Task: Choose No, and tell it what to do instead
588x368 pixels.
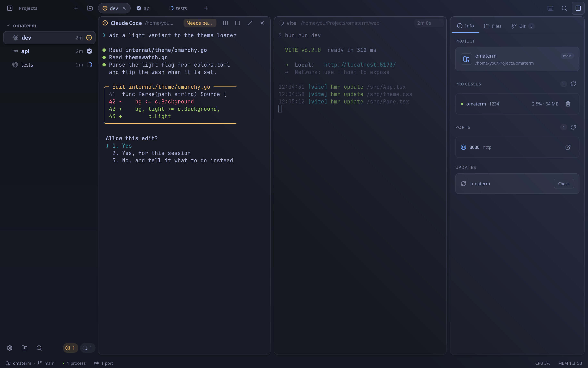Action: [x=173, y=160]
